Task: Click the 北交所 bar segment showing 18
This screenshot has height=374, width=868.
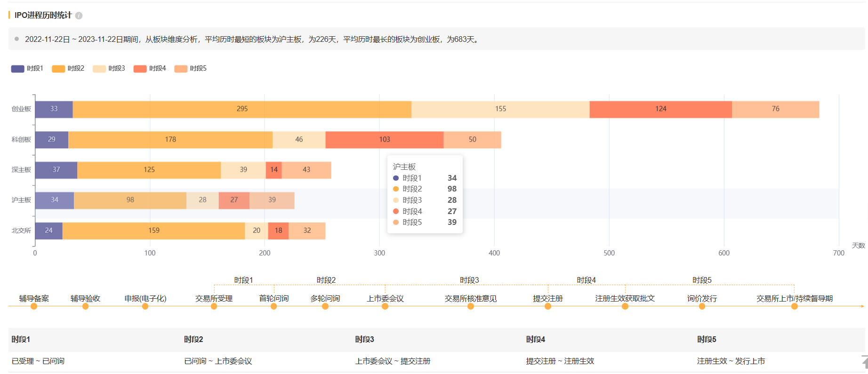Action: click(278, 231)
